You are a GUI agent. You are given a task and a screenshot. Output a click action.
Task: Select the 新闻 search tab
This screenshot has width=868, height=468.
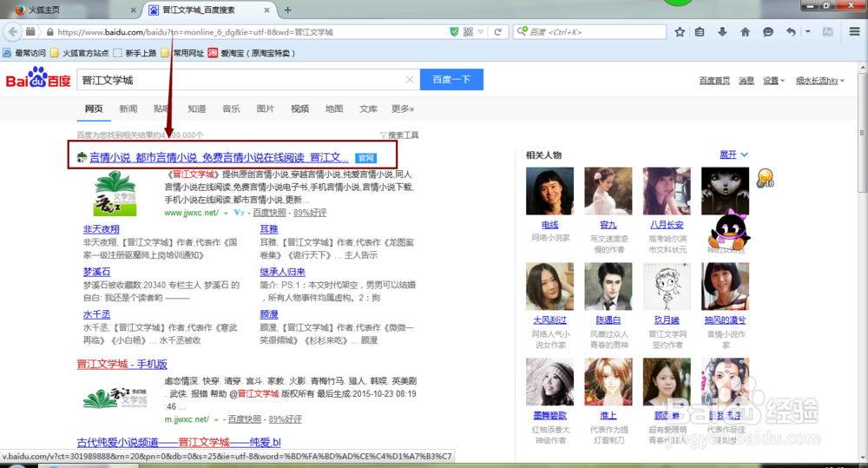[x=128, y=109]
